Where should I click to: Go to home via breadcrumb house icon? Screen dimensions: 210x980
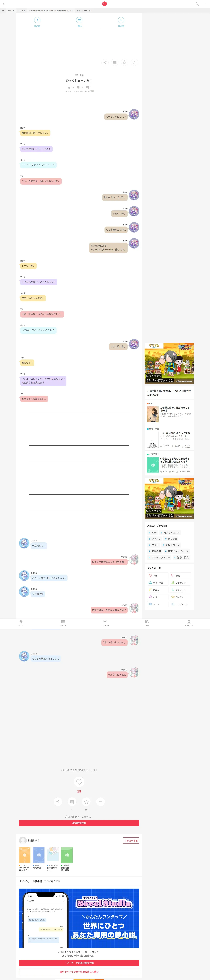pyautogui.click(x=3, y=11)
